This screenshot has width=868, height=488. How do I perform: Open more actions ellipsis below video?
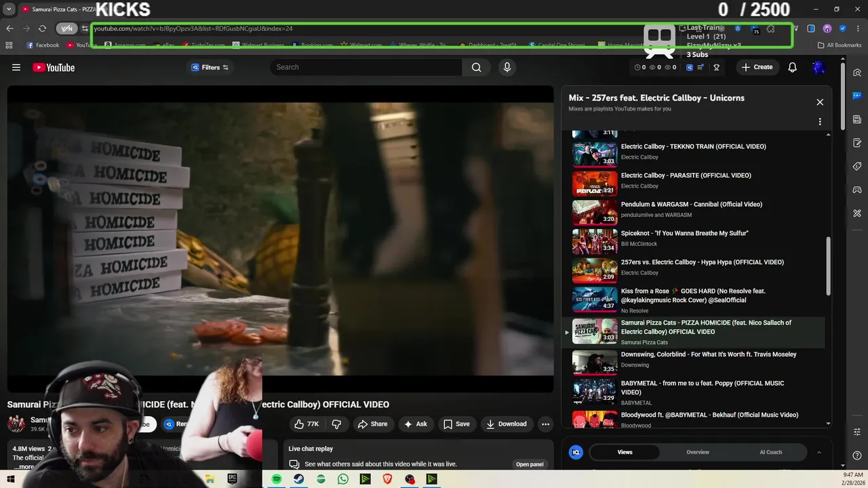[545, 424]
